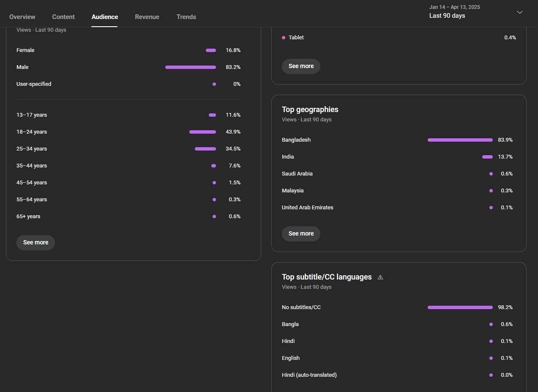Click See more in the device type card
This screenshot has height=392, width=538.
click(x=301, y=66)
